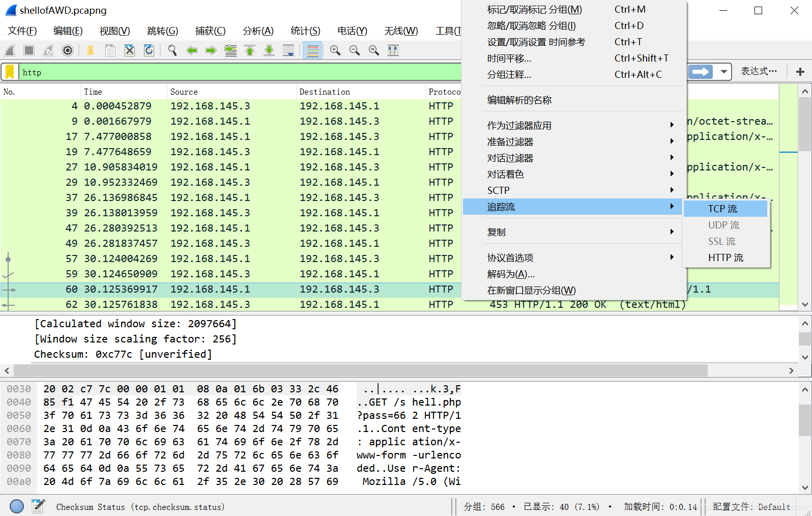Follow TCP 流 in submenu
Viewport: 812px width, 516px height.
pos(726,209)
